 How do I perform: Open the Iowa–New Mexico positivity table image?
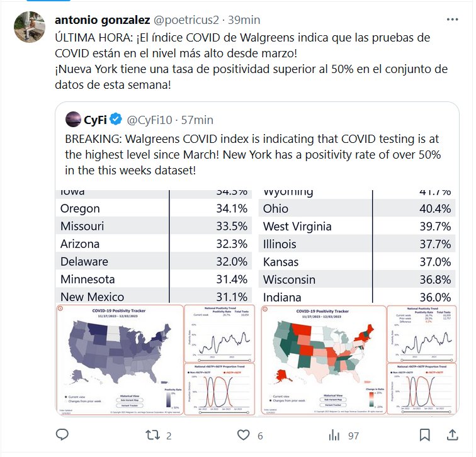click(154, 244)
